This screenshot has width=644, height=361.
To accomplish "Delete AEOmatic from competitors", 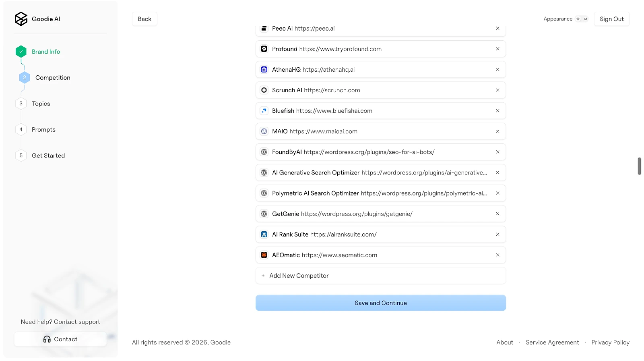I will (x=497, y=255).
